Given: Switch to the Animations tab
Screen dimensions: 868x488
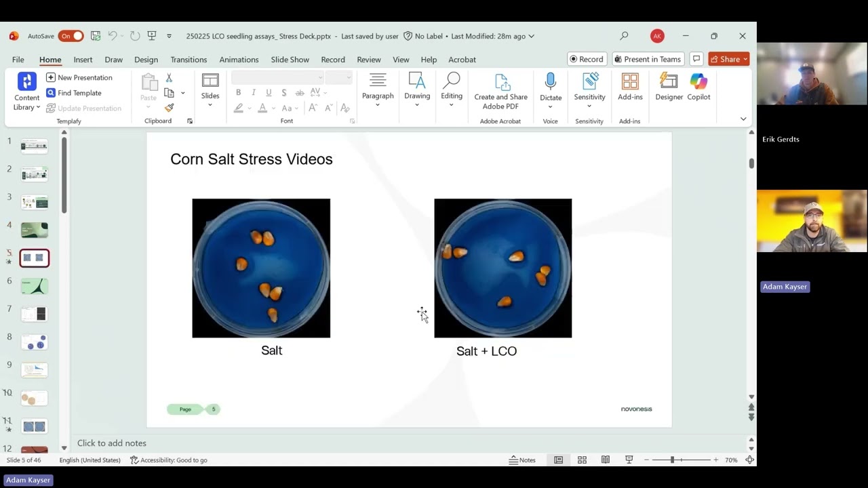Looking at the screenshot, I should click(239, 60).
